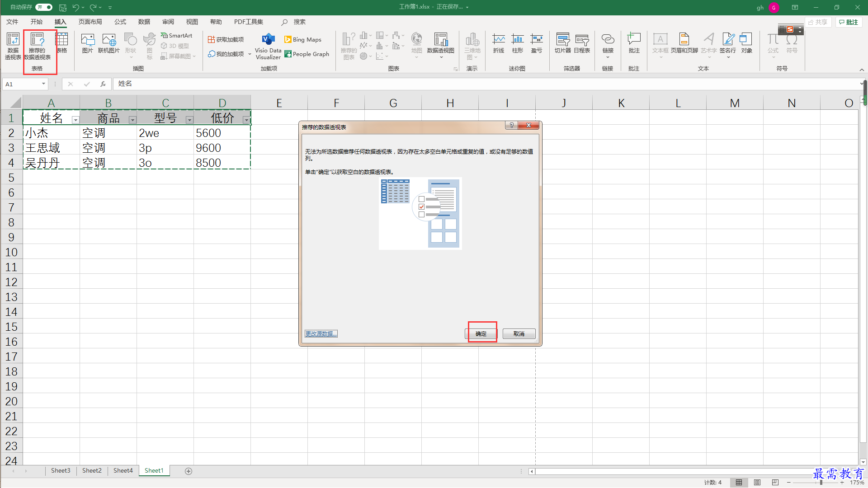This screenshot has width=868, height=488.
Task: Click the zoom in plus button
Action: 842,483
